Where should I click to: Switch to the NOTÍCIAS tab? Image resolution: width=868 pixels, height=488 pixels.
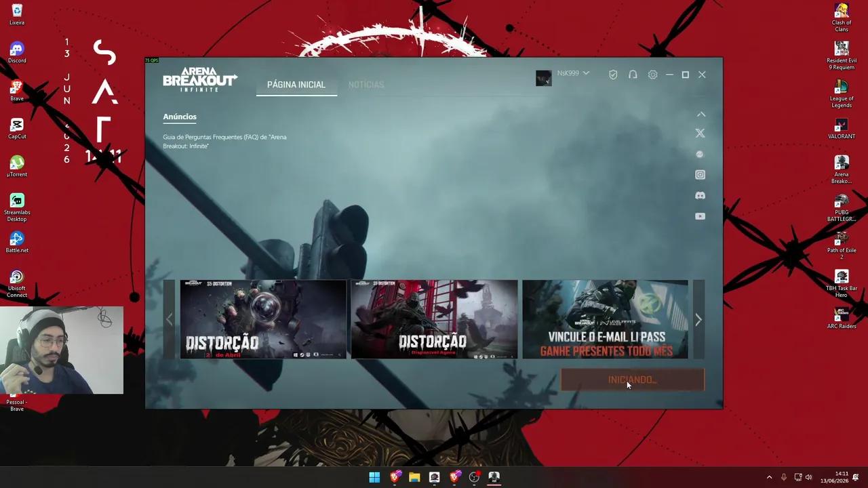366,85
